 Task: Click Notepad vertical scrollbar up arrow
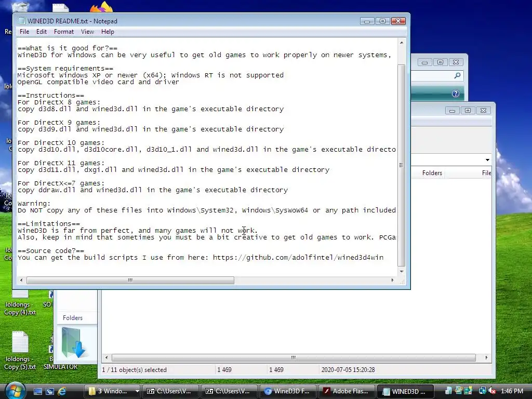click(402, 43)
